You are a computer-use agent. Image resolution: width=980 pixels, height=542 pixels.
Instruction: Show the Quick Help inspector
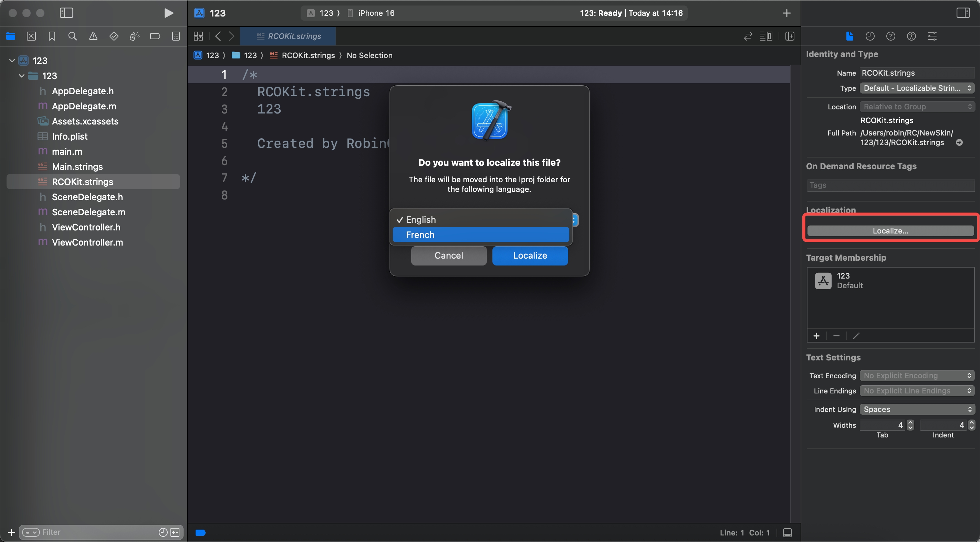[890, 36]
